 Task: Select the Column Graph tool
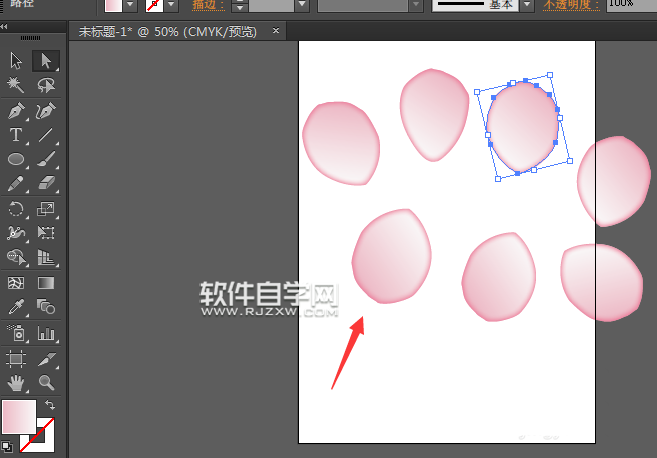(46, 333)
